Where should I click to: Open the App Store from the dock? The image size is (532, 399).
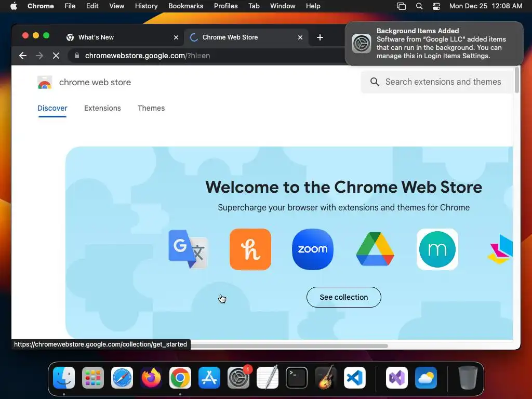pos(209,378)
